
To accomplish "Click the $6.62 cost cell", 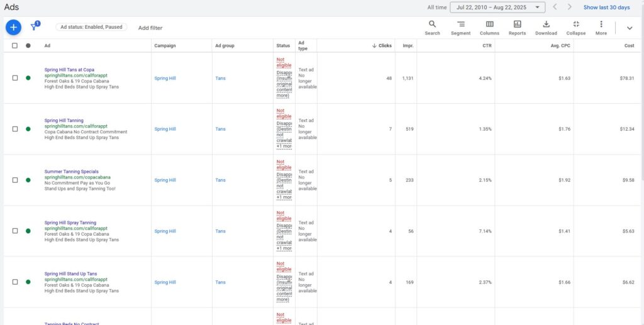I will 628,282.
